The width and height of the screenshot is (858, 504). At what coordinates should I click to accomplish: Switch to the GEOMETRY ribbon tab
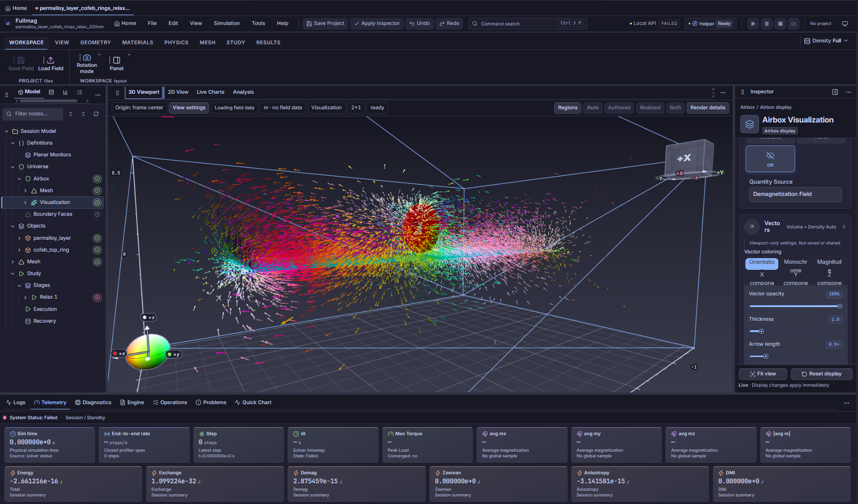(96, 42)
